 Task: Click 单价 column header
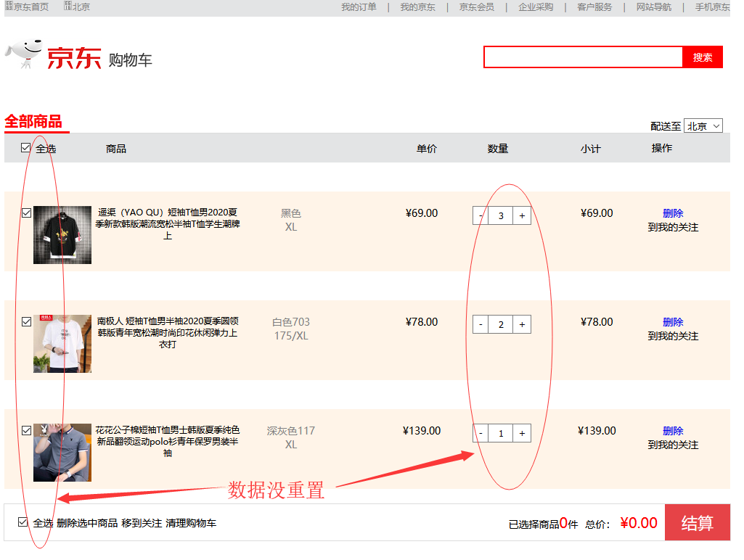(427, 149)
